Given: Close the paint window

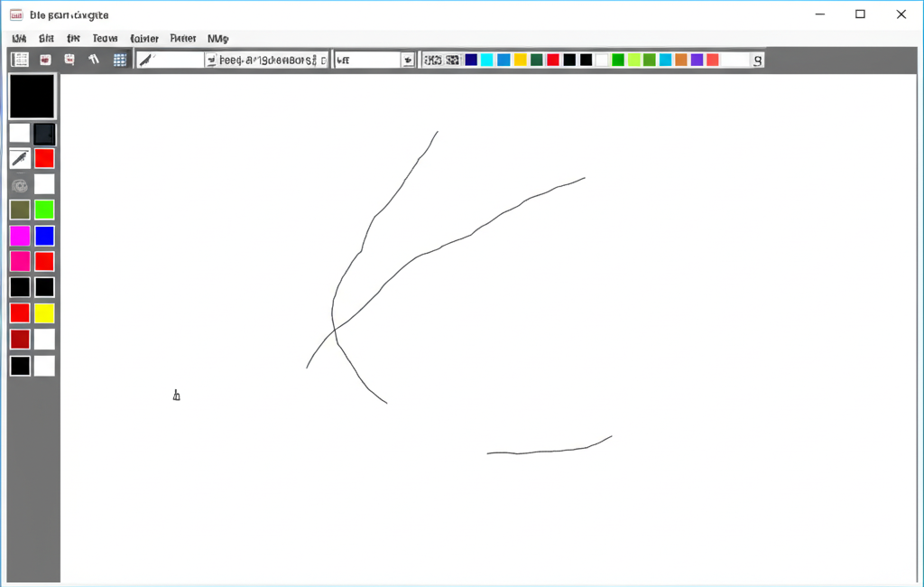Looking at the screenshot, I should click(901, 14).
